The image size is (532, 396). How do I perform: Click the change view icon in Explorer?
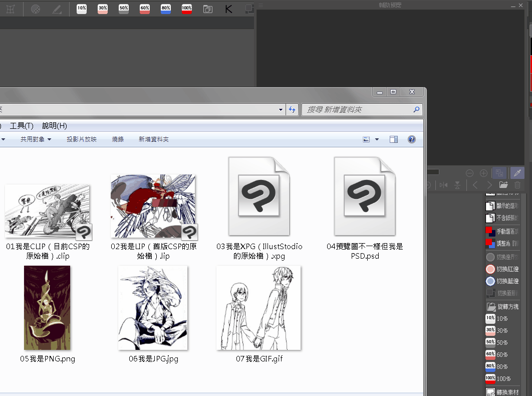point(366,139)
